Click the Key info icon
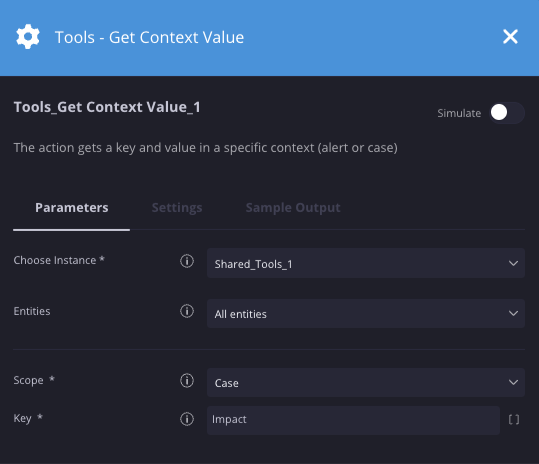 point(187,419)
